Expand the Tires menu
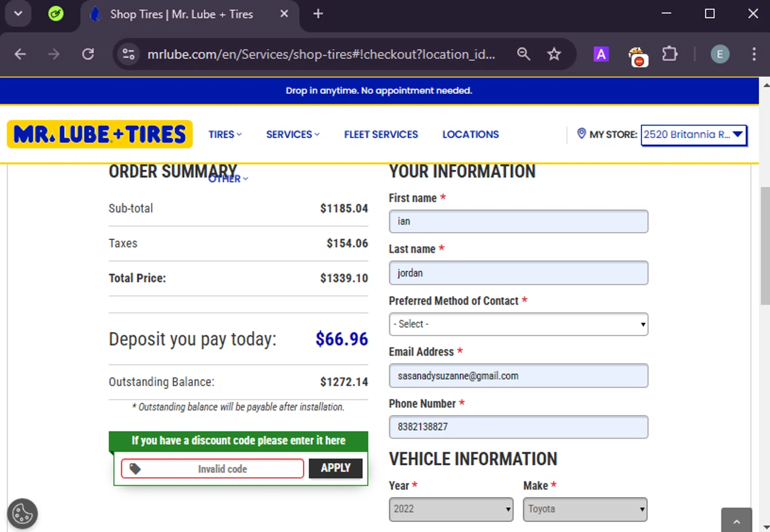770x532 pixels. point(225,134)
